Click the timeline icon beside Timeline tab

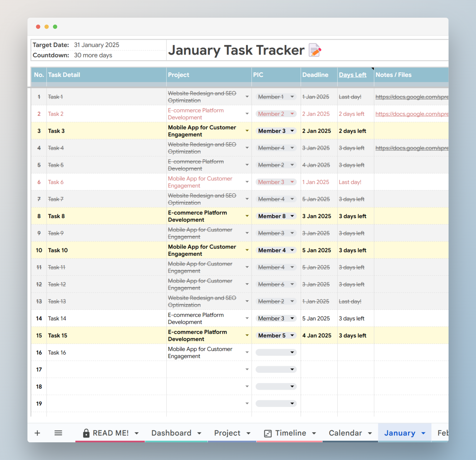tap(268, 433)
